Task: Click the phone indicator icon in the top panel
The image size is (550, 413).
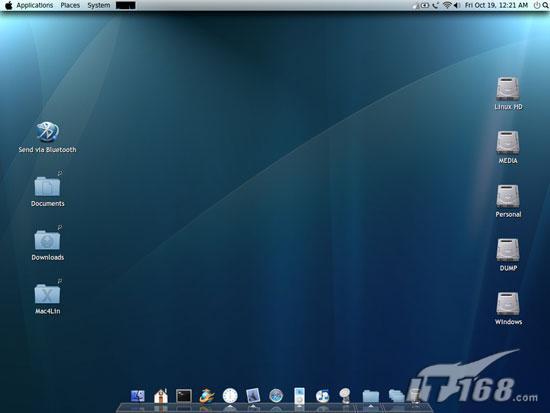Action: pos(435,5)
